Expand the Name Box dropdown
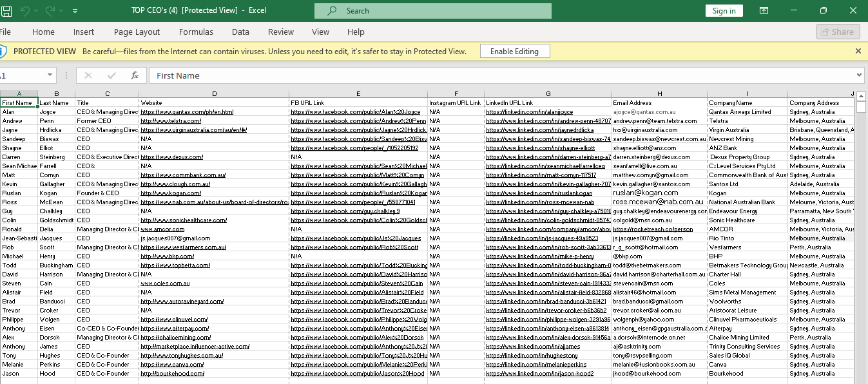 (x=50, y=75)
